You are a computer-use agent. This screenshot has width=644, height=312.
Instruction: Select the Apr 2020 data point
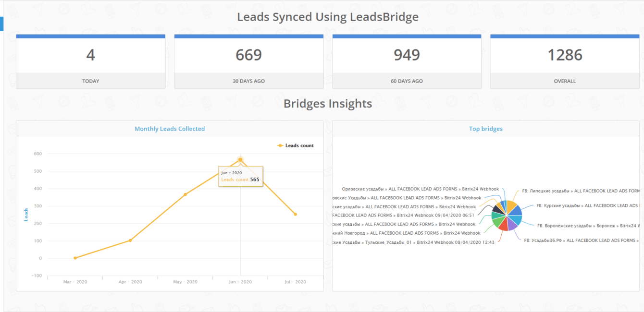pos(130,240)
